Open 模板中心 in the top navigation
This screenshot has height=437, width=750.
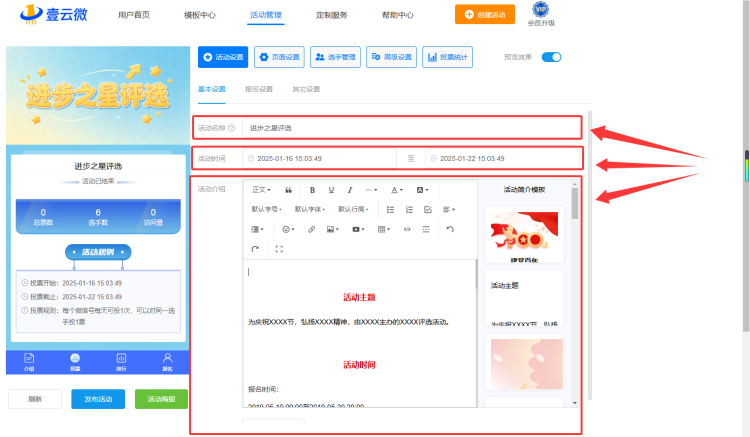pos(199,15)
